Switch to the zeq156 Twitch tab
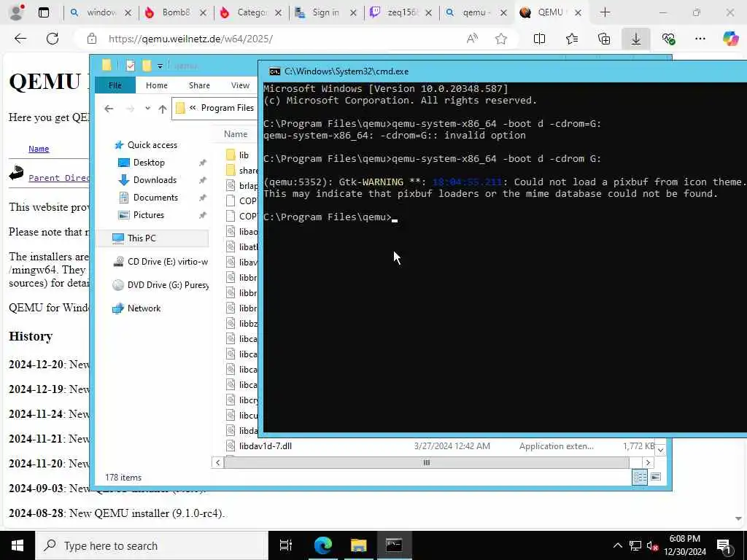Screen dimensions: 747x560 400,13
